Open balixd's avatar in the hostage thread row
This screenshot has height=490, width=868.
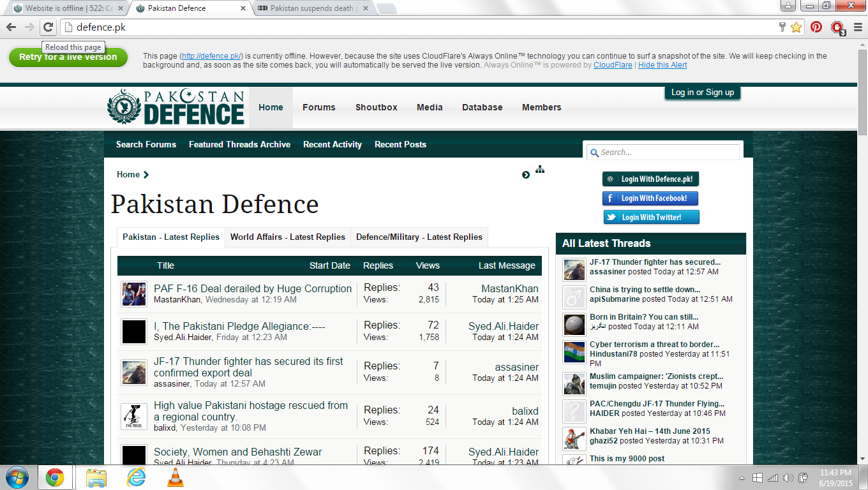coord(134,416)
